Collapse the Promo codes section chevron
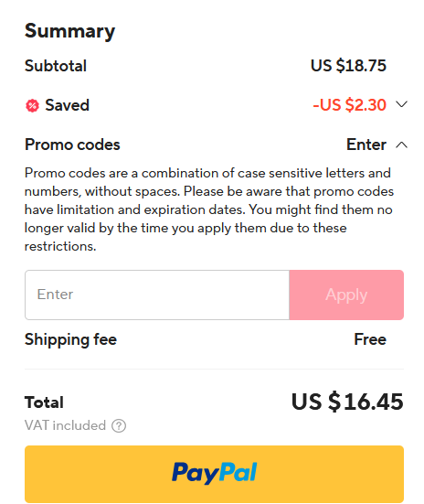 coord(401,145)
